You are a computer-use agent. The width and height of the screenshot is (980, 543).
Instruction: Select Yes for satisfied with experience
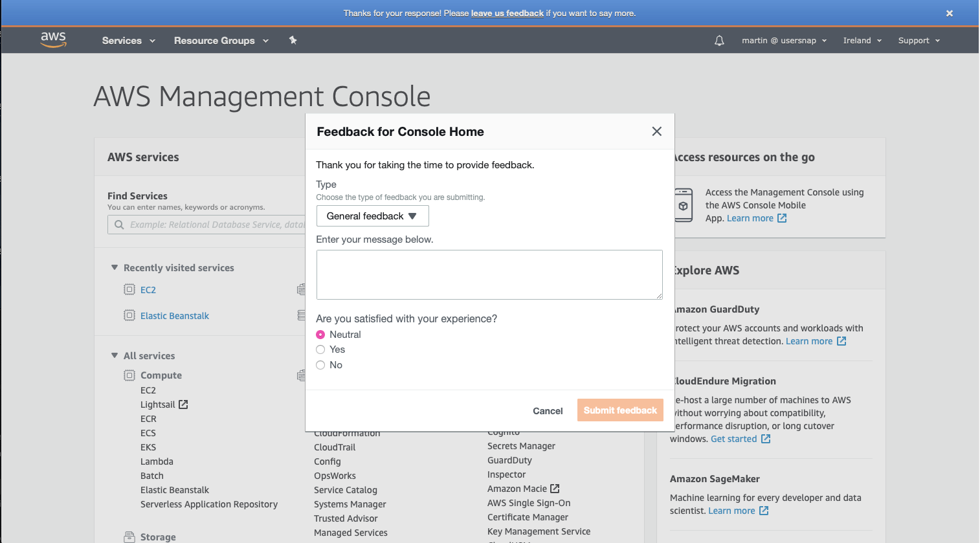pos(320,349)
